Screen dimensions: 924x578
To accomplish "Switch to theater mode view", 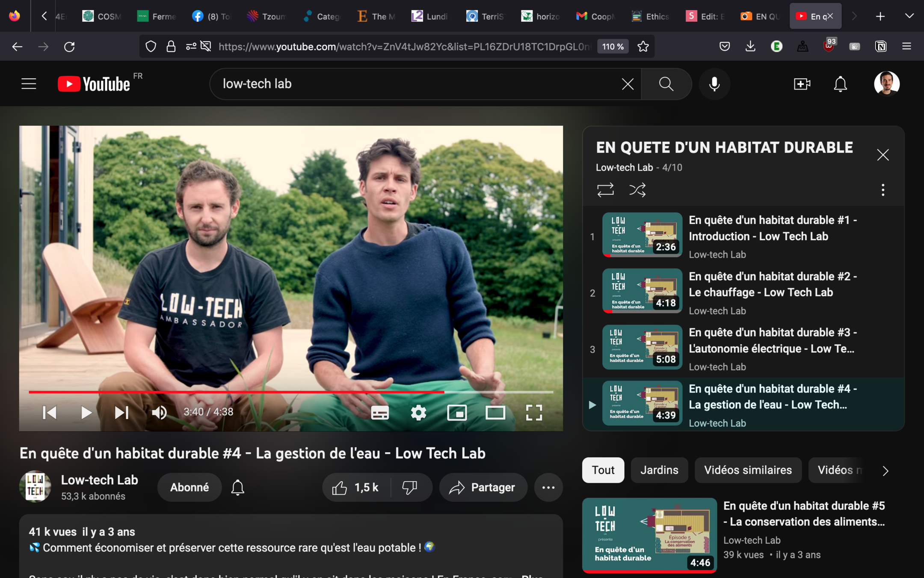I will (495, 412).
